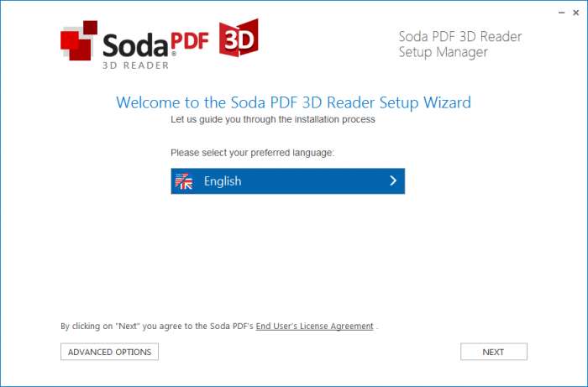Image resolution: width=588 pixels, height=387 pixels.
Task: Click the chevron arrow in language selector
Action: pyautogui.click(x=392, y=181)
